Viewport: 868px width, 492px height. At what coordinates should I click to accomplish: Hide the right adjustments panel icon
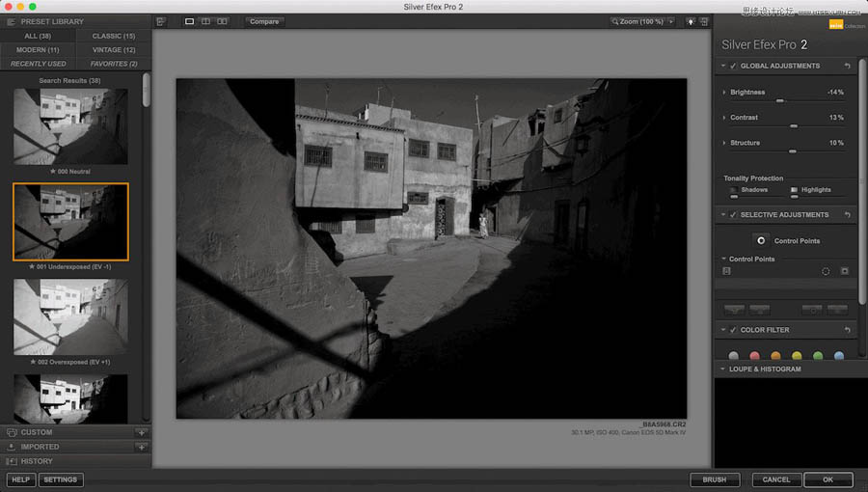pyautogui.click(x=704, y=21)
